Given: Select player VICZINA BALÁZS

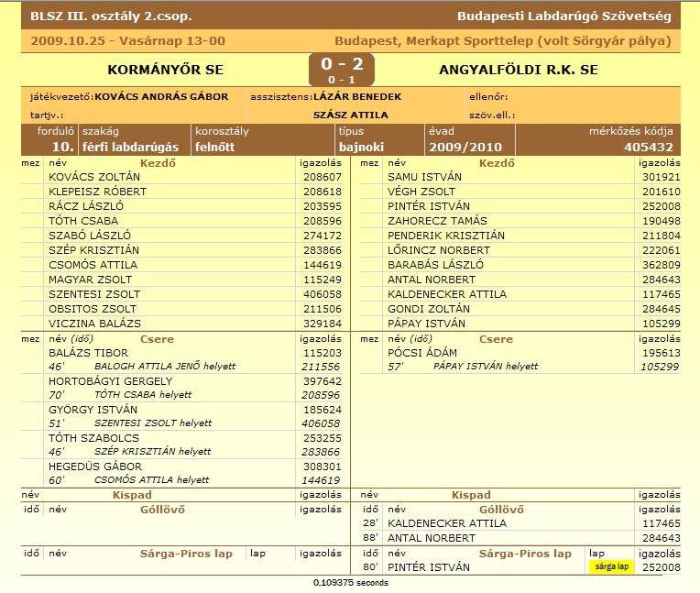Looking at the screenshot, I should pyautogui.click(x=94, y=324).
